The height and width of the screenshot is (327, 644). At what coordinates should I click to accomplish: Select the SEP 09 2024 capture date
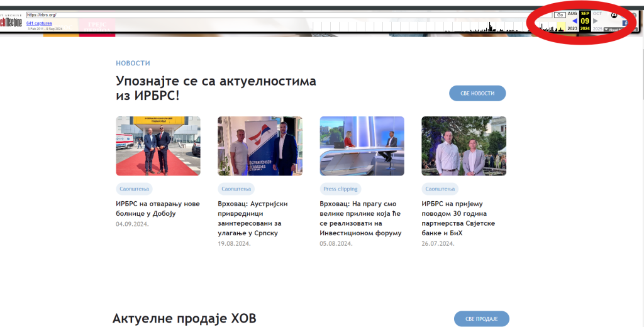coord(586,21)
